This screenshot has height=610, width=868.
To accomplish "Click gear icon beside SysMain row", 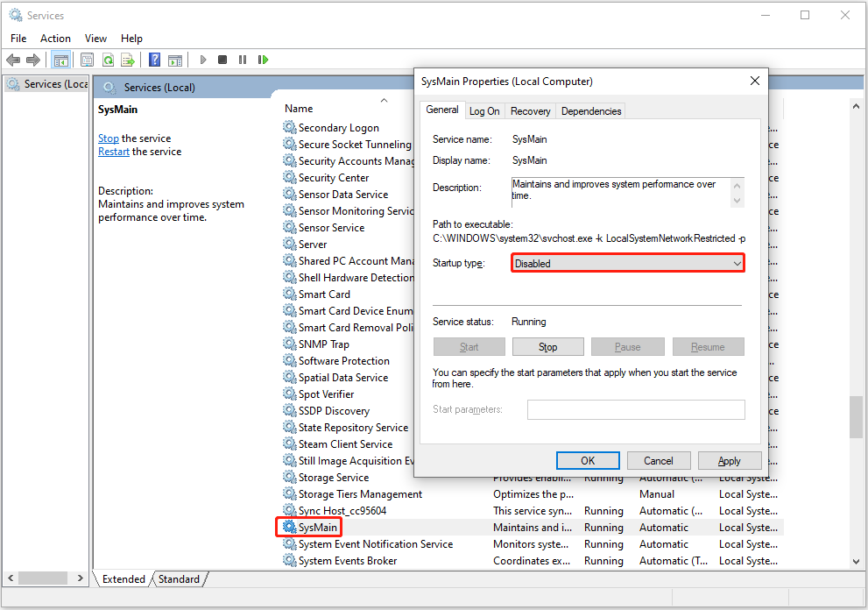I will 290,527.
